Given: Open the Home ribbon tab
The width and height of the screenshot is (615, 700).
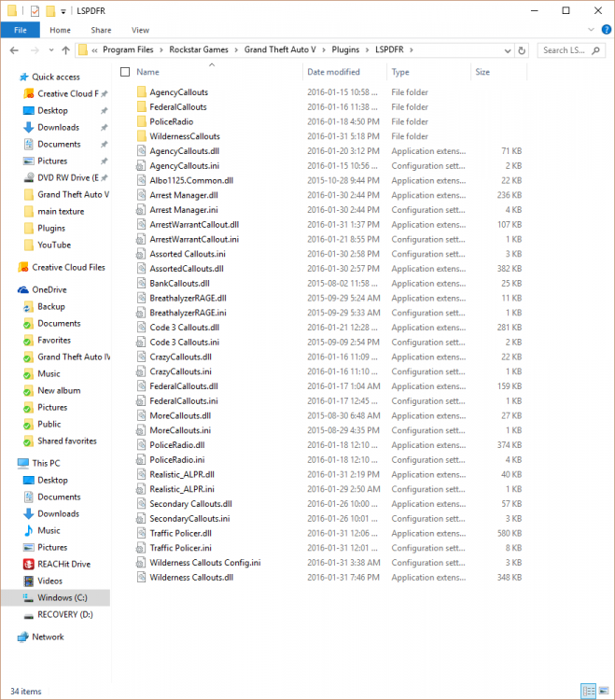Looking at the screenshot, I should (60, 30).
